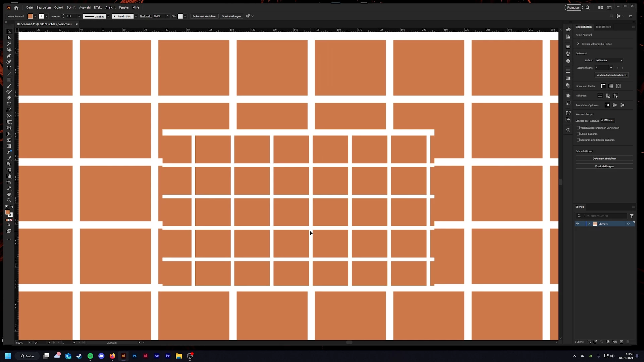Screen dimensions: 644x362
Task: Enable Vorschaubegrenzungen verwenden checkbox
Action: pyautogui.click(x=578, y=128)
